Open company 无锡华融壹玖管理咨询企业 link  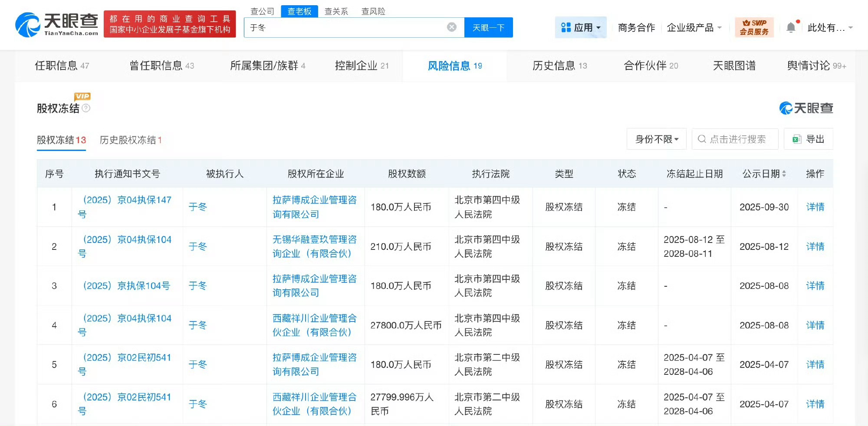coord(315,246)
